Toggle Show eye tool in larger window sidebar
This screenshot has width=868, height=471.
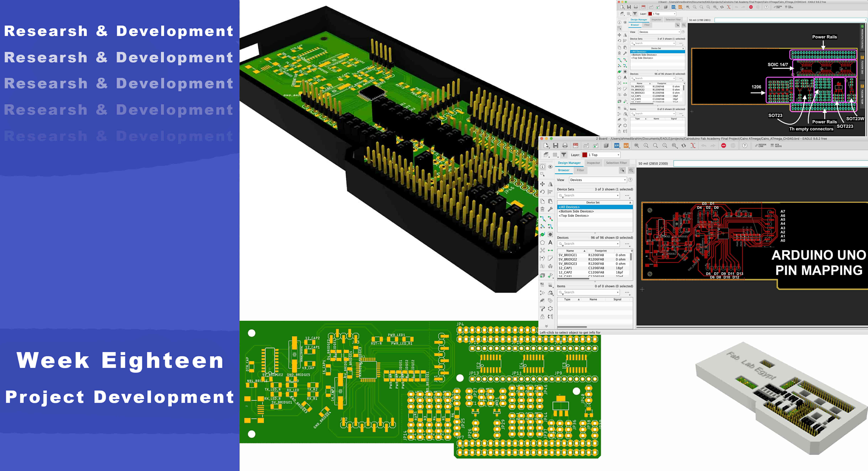click(x=550, y=167)
